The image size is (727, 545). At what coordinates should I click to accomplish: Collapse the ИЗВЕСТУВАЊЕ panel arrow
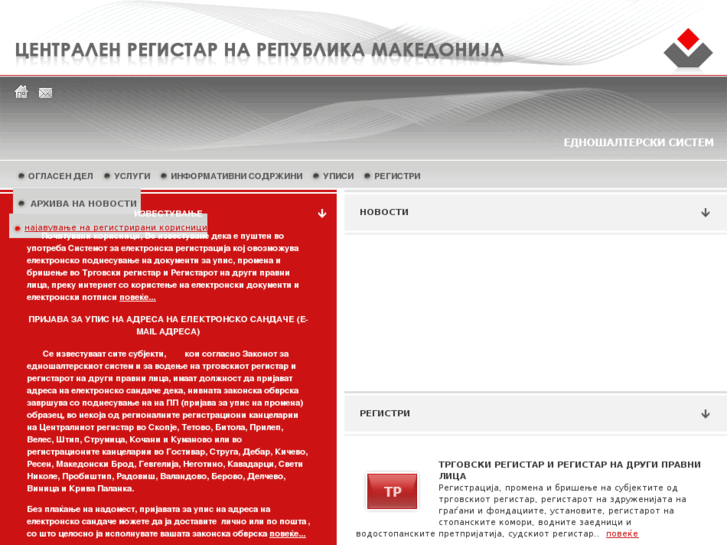[322, 213]
